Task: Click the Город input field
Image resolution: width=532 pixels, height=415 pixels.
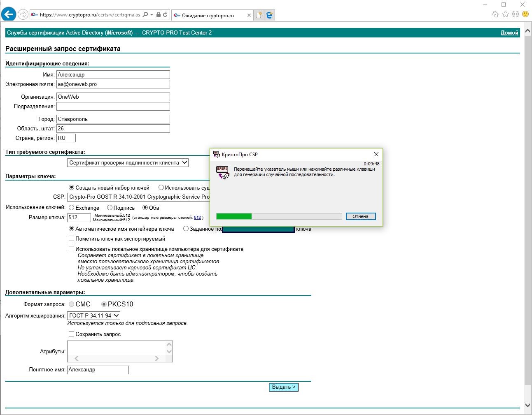Action: click(x=113, y=119)
